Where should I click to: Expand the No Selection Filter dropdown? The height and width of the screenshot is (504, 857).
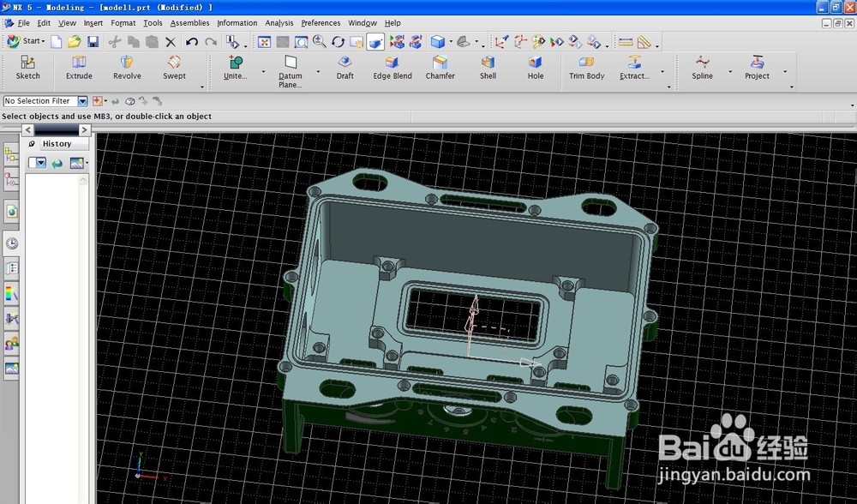coord(82,101)
